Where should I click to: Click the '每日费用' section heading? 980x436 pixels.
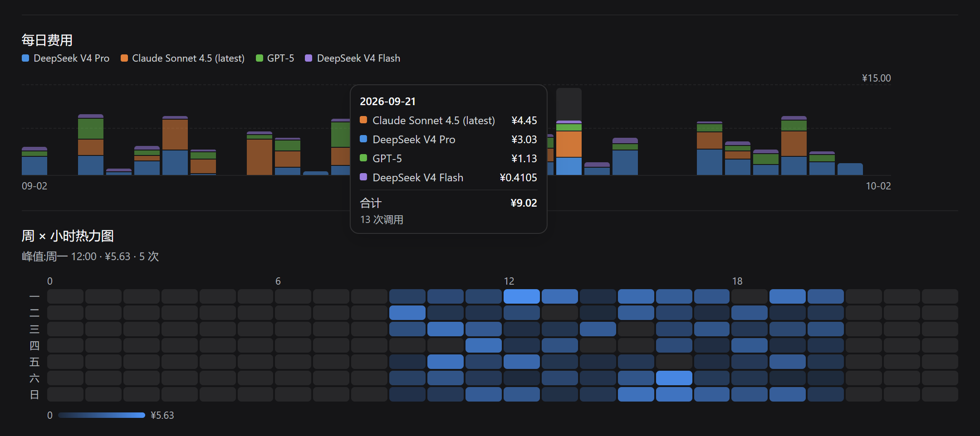(x=47, y=40)
